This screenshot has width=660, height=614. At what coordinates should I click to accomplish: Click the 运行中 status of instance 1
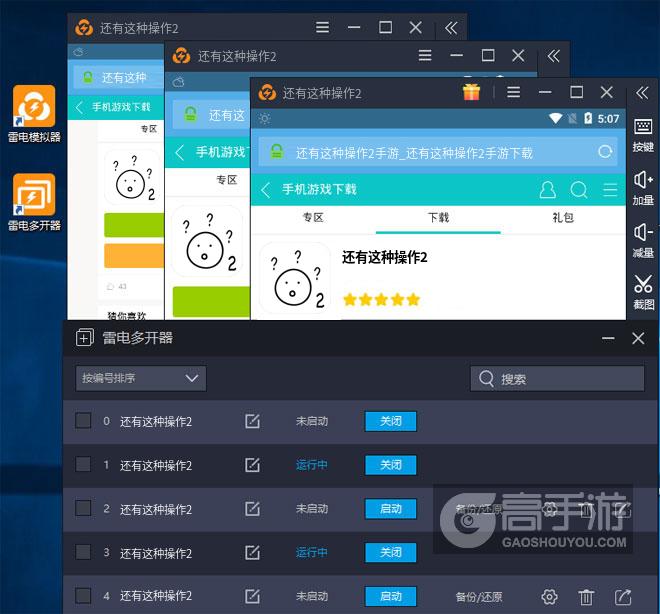coord(311,465)
